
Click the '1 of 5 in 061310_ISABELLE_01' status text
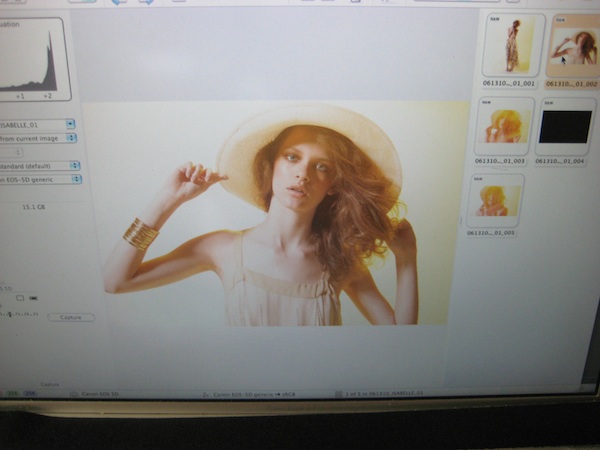tap(384, 393)
